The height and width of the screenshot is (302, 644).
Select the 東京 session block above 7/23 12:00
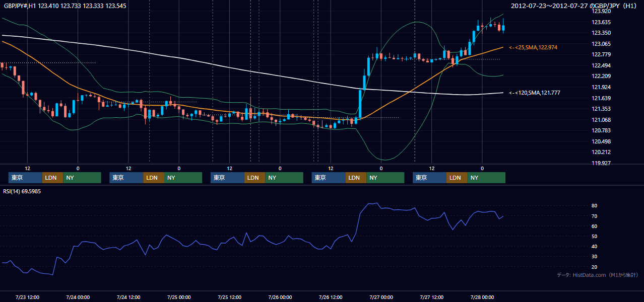click(x=25, y=178)
